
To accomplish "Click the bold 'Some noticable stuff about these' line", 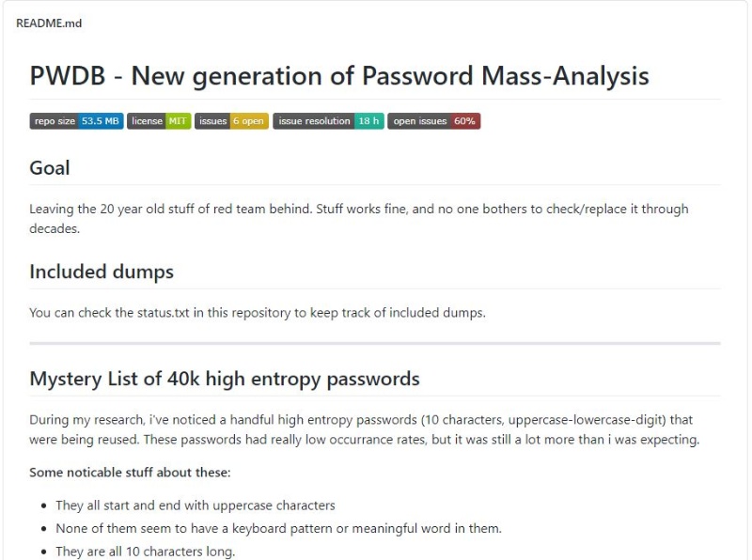I will pos(130,472).
